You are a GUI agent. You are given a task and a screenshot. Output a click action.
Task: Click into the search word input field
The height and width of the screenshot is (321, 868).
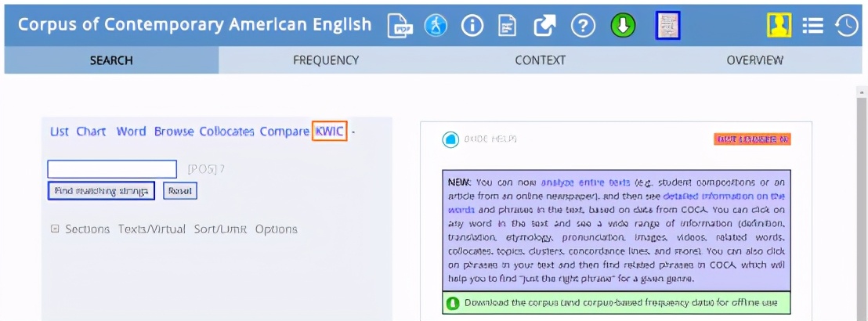pyautogui.click(x=112, y=169)
